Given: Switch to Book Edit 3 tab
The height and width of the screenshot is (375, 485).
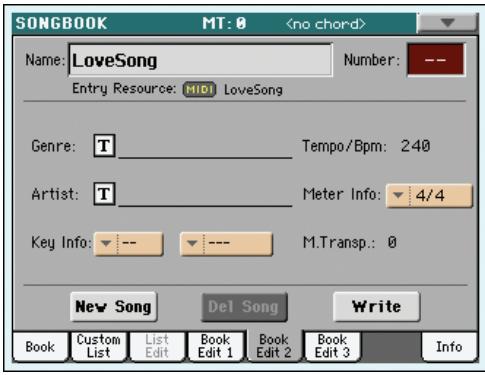Looking at the screenshot, I should tap(332, 347).
